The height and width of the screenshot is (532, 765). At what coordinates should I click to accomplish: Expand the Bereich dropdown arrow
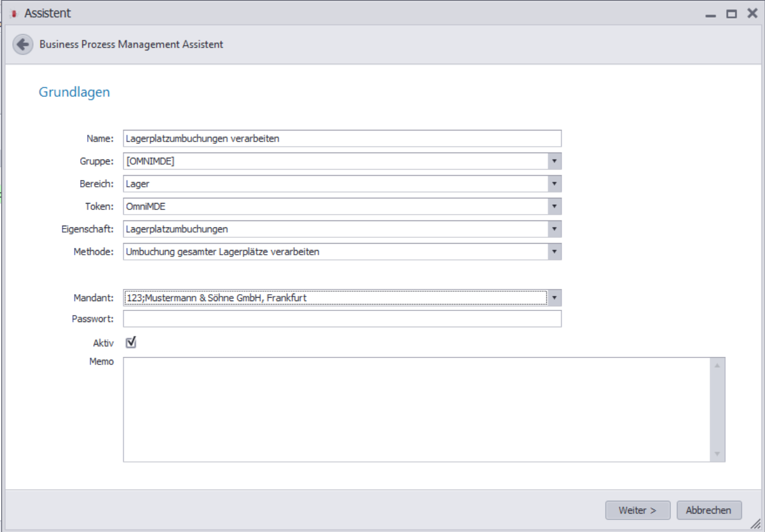[554, 184]
